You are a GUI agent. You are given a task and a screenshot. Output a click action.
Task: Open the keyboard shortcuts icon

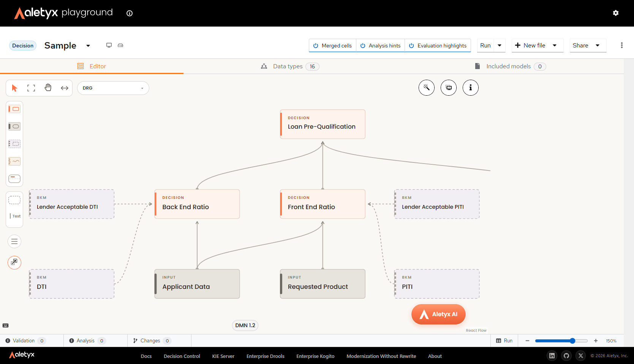point(6,325)
